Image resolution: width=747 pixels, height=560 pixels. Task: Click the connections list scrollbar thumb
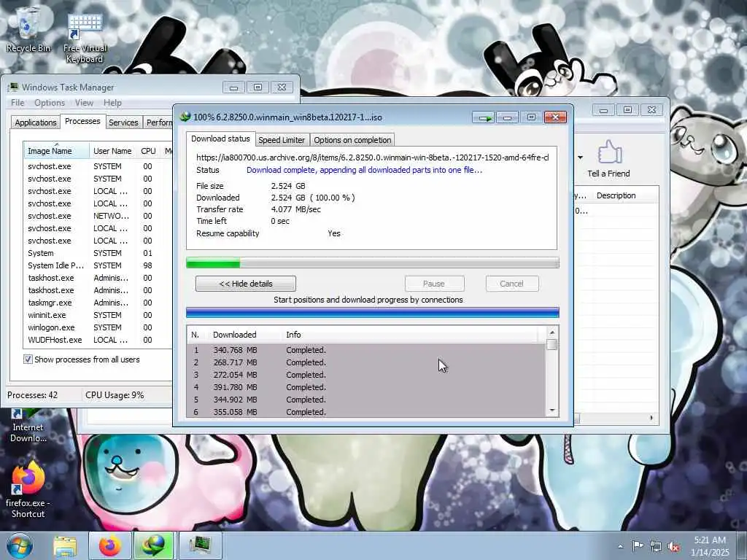pyautogui.click(x=552, y=345)
